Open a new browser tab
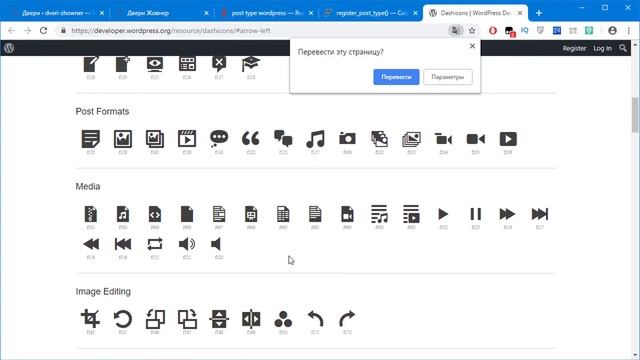This screenshot has height=360, width=640. [x=539, y=13]
